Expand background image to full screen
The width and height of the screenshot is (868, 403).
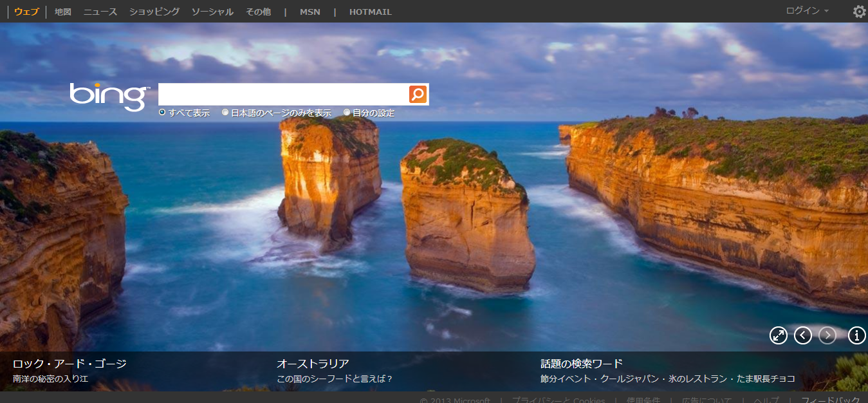pyautogui.click(x=779, y=335)
